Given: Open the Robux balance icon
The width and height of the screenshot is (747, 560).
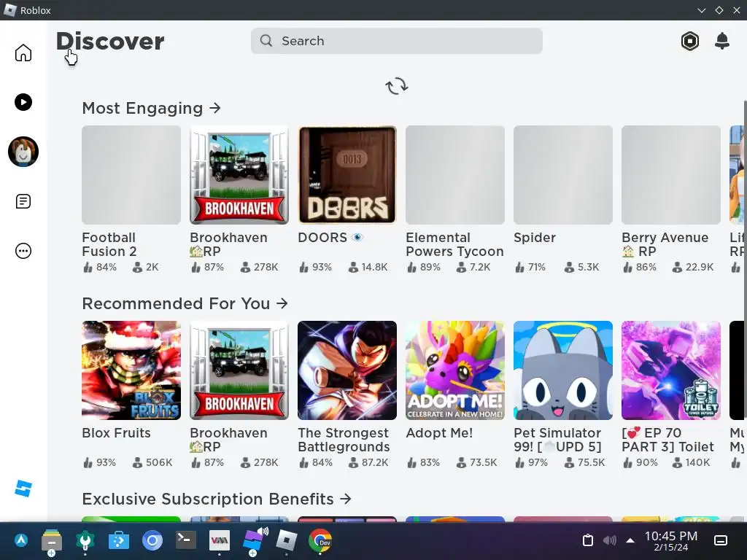Looking at the screenshot, I should pos(690,41).
